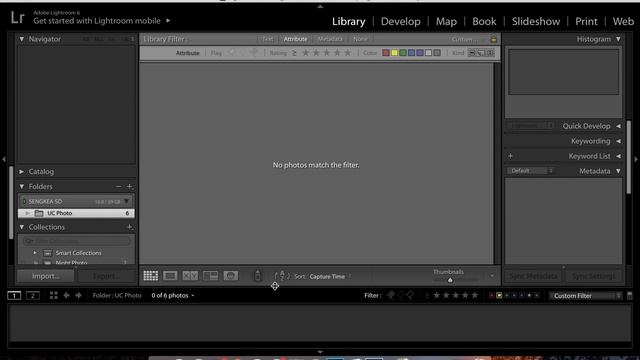Switch to Loupe view
This screenshot has height=360, width=640.
[x=170, y=276]
